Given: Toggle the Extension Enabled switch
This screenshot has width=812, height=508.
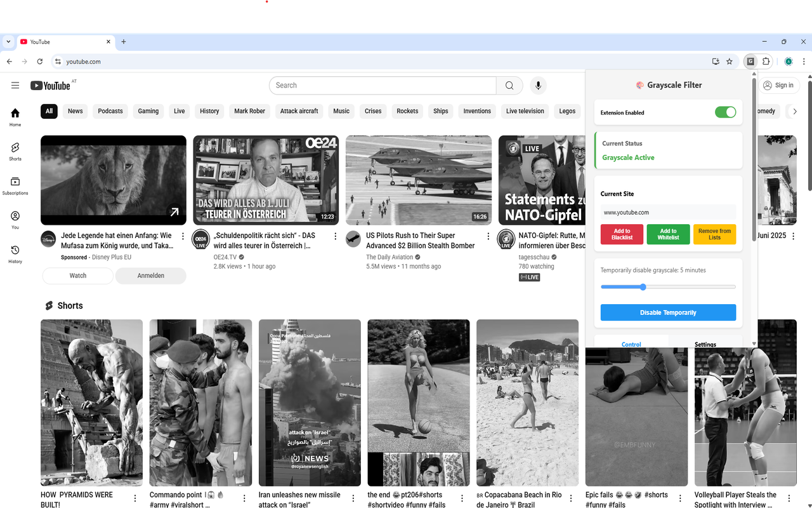Looking at the screenshot, I should click(726, 112).
